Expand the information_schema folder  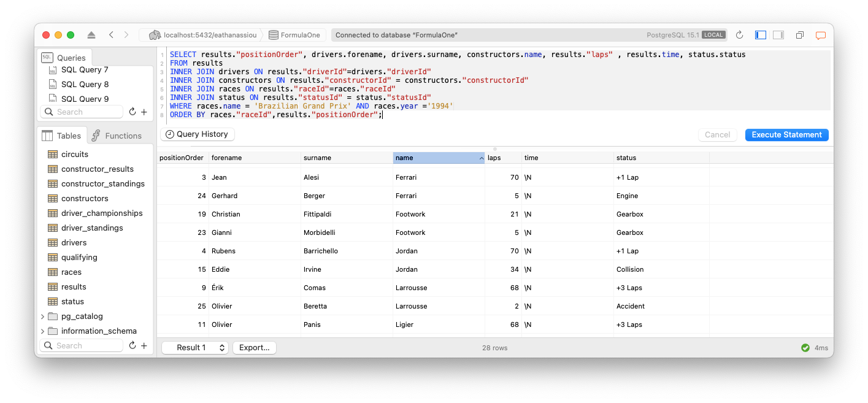pyautogui.click(x=42, y=331)
